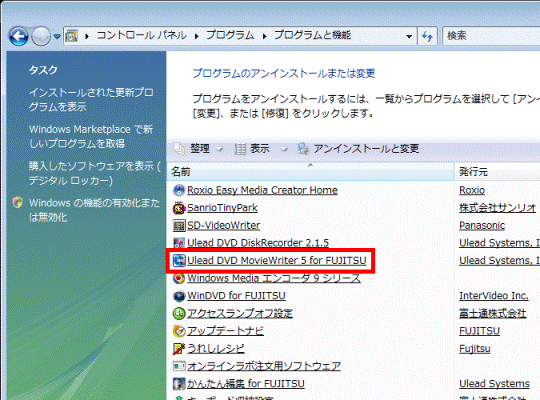Select かんたん編集 for FUJITSU entry
This screenshot has width=540, height=400.
click(246, 384)
